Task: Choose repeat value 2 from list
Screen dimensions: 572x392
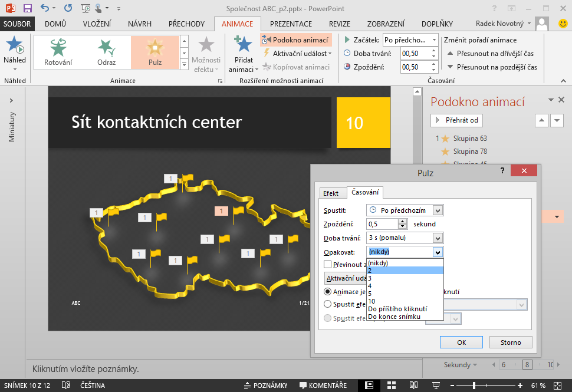Action: (405, 271)
